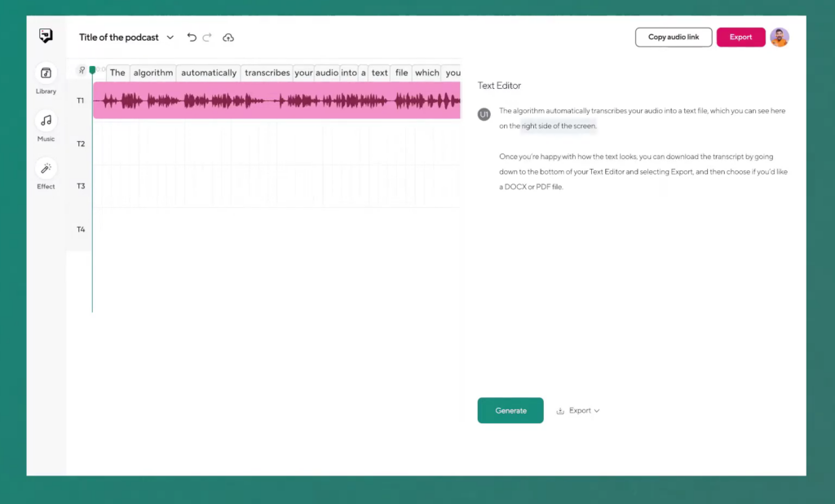This screenshot has width=835, height=504.
Task: Select track T1 label
Action: (x=79, y=99)
